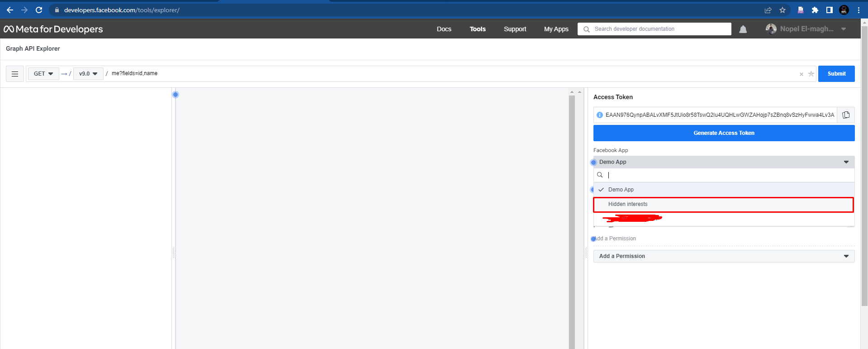Collapse the Demo App selector dropdown
The width and height of the screenshot is (868, 349).
point(724,162)
